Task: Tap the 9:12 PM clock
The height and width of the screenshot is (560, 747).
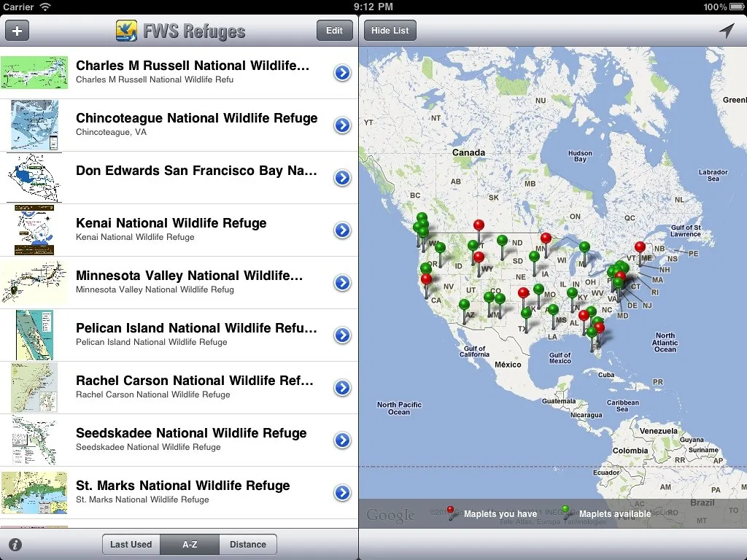Action: pyautogui.click(x=373, y=7)
